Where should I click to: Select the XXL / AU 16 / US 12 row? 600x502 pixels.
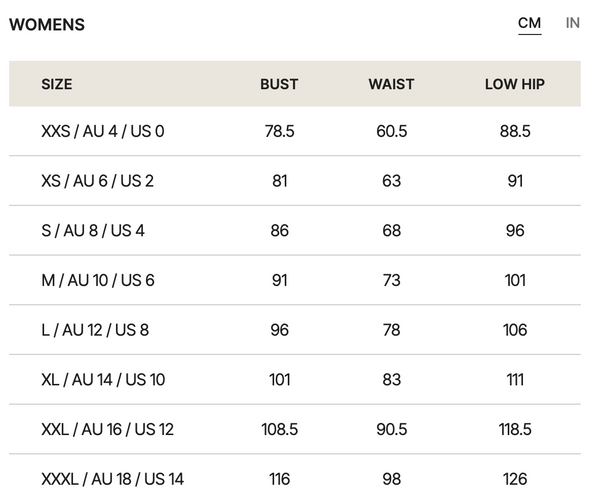tap(295, 429)
